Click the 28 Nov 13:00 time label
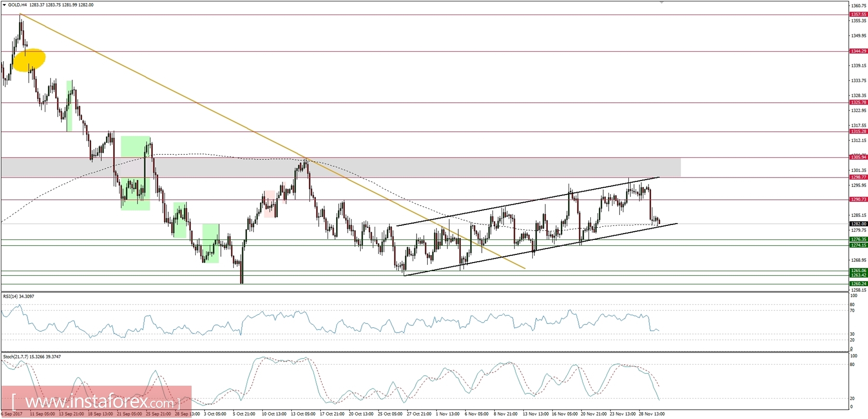 (x=652, y=414)
